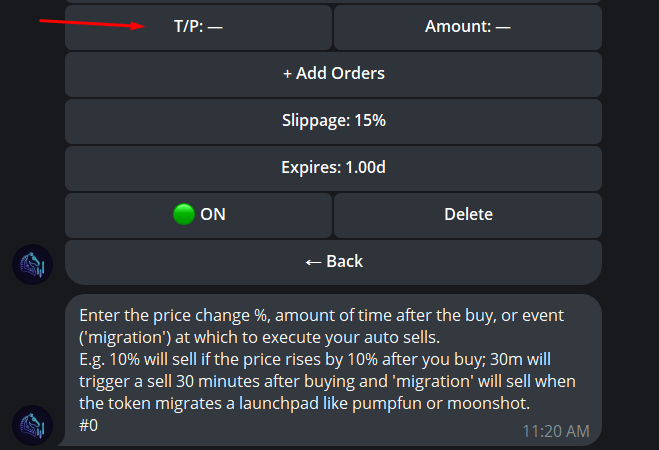Click the #0 hashtag in the message

(88, 426)
